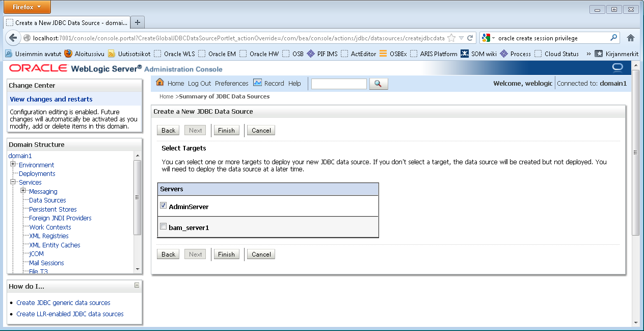Screen dimensions: 644x331
Task: Open the Process bookmark
Action: tap(516, 54)
